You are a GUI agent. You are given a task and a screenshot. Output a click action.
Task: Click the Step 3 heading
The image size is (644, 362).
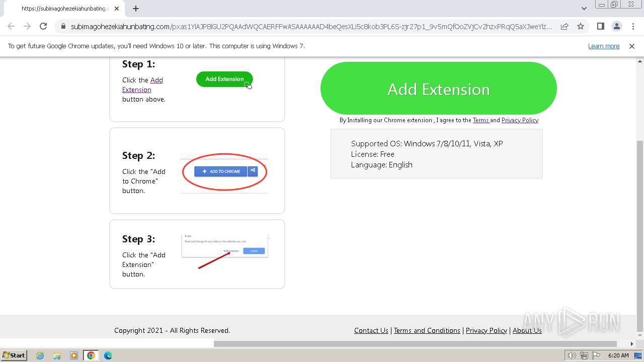coord(138,239)
